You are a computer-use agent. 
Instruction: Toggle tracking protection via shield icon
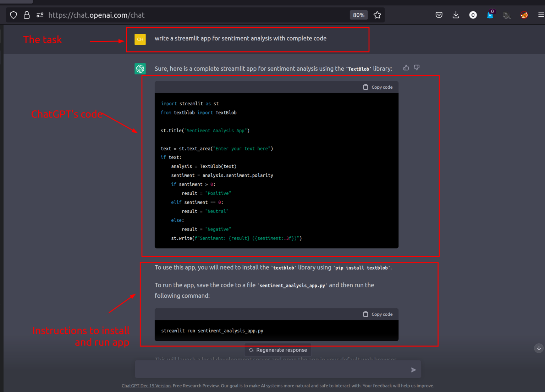[x=13, y=15]
